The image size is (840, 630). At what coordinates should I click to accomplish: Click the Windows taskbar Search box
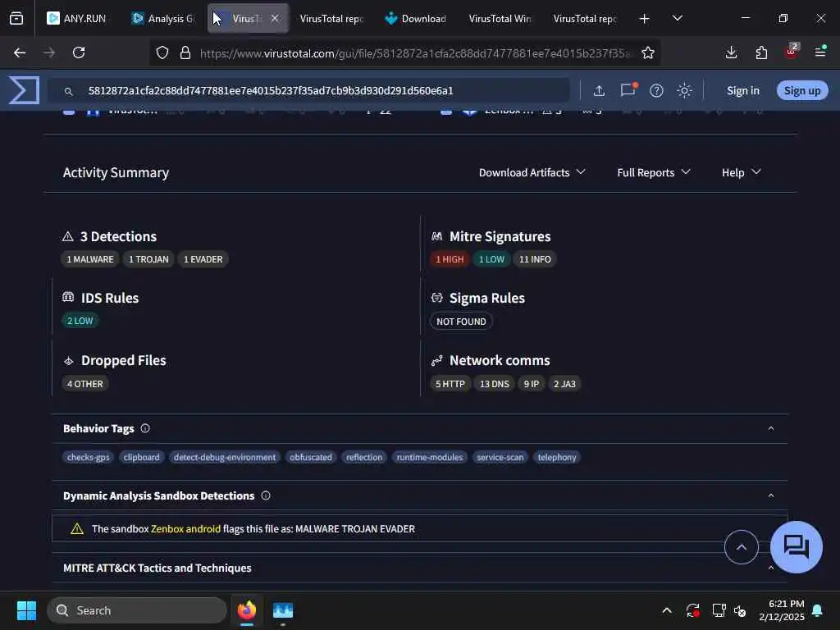pyautogui.click(x=137, y=610)
